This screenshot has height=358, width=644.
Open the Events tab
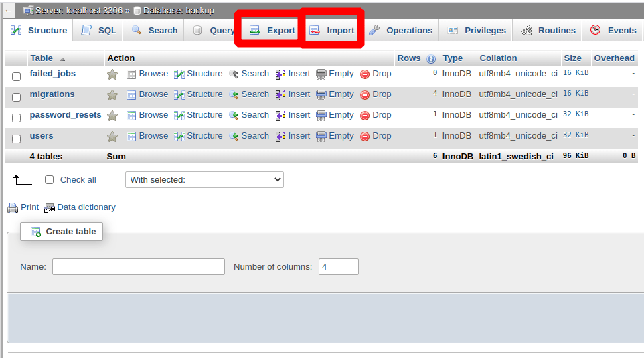613,30
